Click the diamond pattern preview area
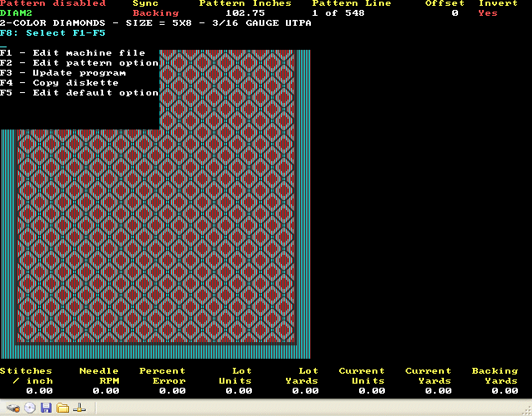 (155, 204)
